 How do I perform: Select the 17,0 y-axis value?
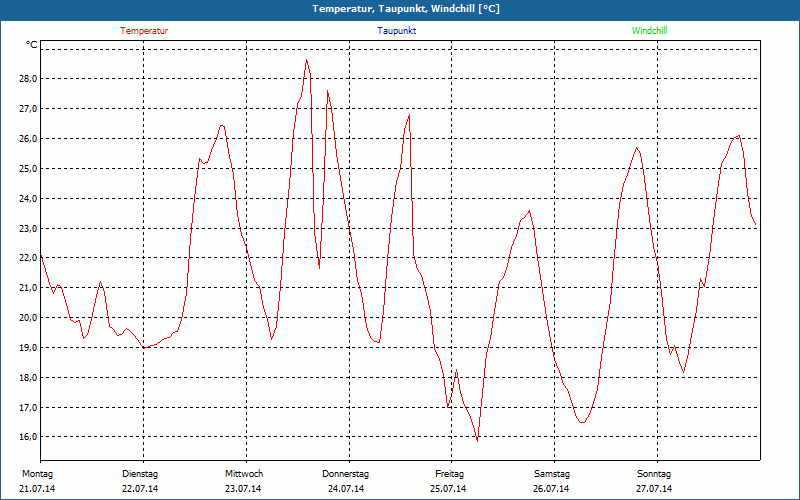coord(28,407)
